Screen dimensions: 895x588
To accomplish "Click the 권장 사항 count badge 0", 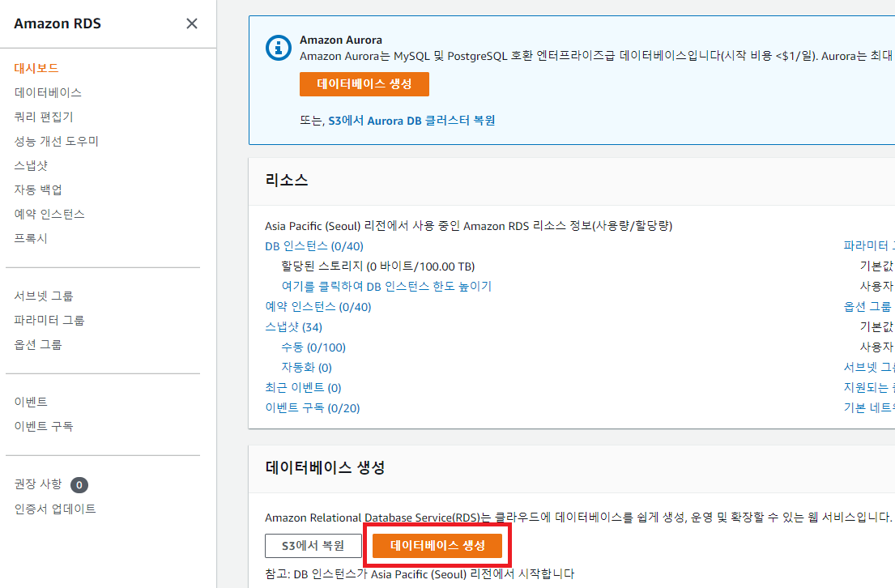I will click(79, 485).
